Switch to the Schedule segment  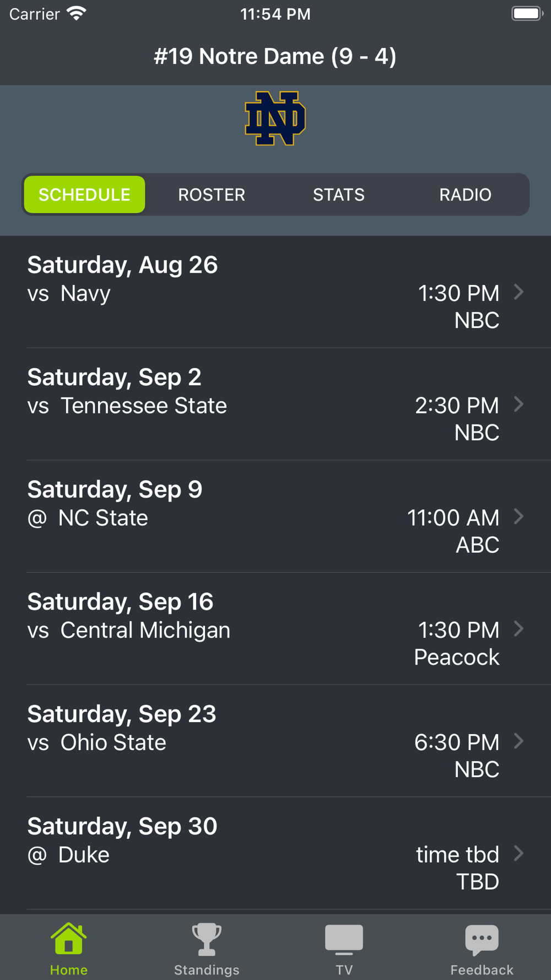click(84, 195)
